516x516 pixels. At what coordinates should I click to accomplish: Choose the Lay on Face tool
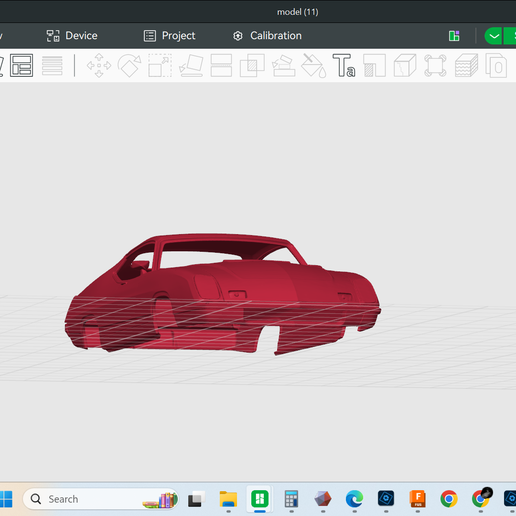(x=191, y=65)
